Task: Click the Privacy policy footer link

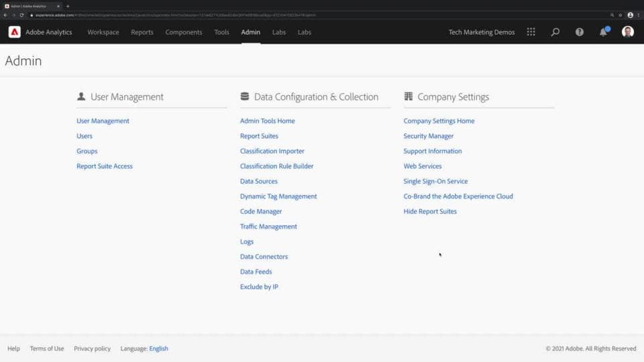Action: [93, 349]
